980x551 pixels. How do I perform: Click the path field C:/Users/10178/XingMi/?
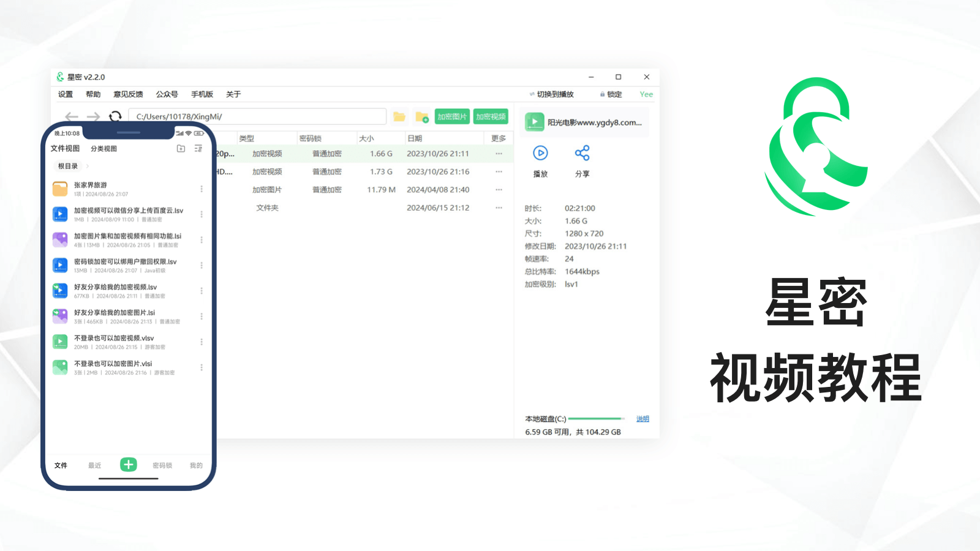tap(257, 116)
